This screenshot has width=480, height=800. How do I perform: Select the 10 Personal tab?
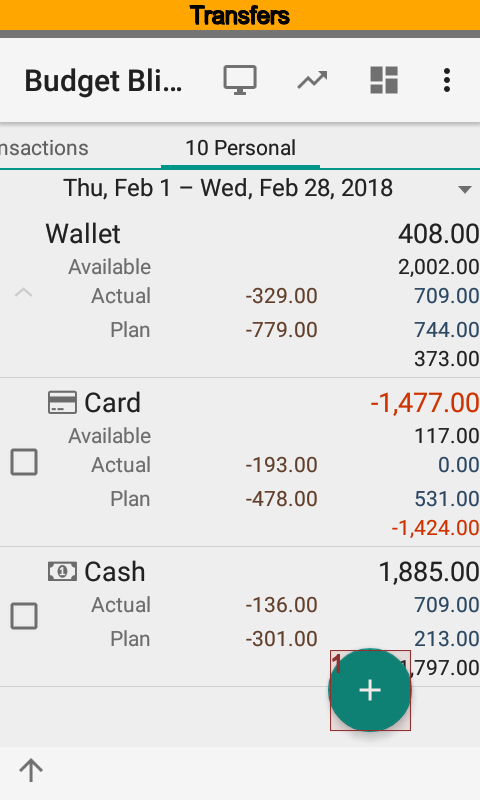click(x=240, y=148)
